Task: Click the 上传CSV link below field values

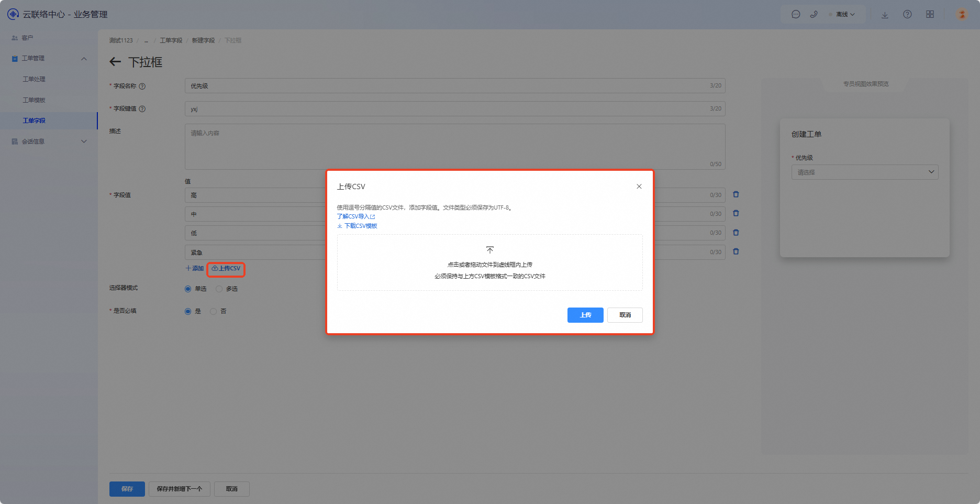Action: [x=226, y=268]
